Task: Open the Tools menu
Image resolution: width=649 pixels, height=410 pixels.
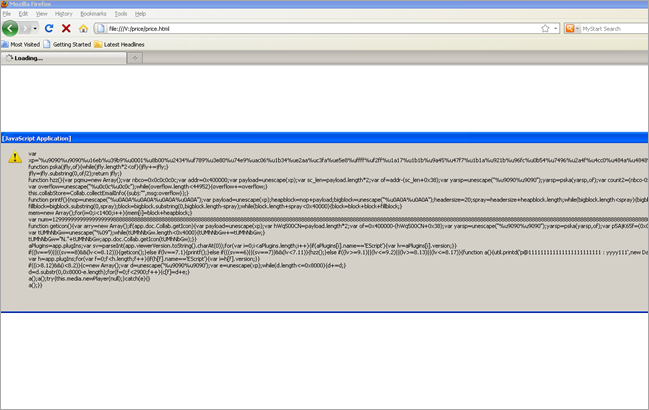Action: [120, 14]
